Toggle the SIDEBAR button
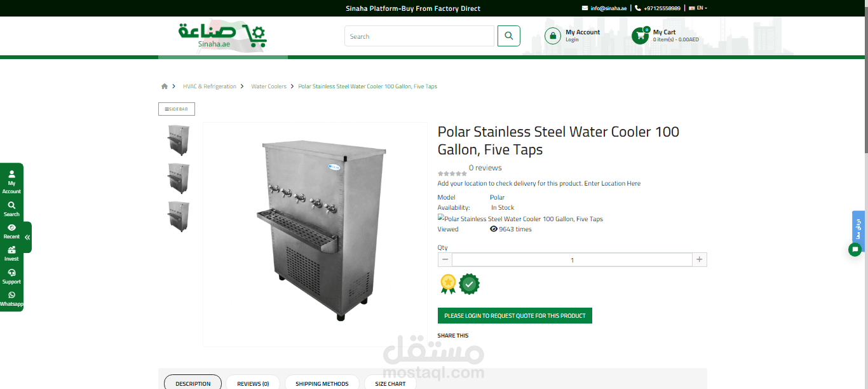The width and height of the screenshot is (868, 389). point(177,109)
